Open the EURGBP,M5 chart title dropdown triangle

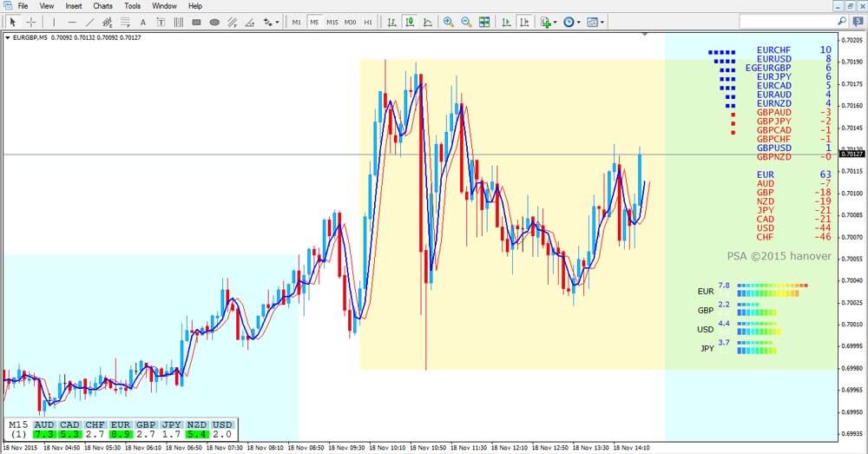[x=8, y=37]
